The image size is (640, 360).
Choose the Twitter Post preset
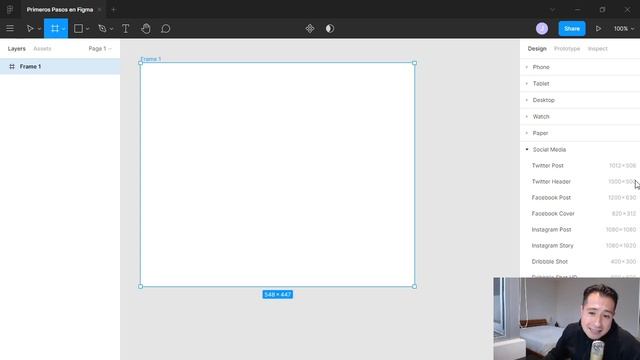[580, 165]
